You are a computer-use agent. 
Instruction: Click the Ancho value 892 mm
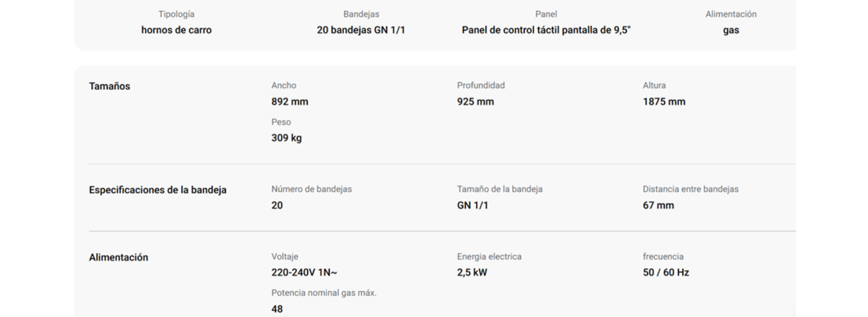(x=290, y=101)
